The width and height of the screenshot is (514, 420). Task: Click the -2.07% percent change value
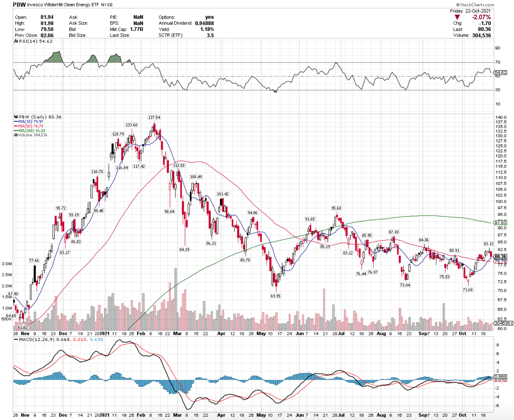point(481,17)
